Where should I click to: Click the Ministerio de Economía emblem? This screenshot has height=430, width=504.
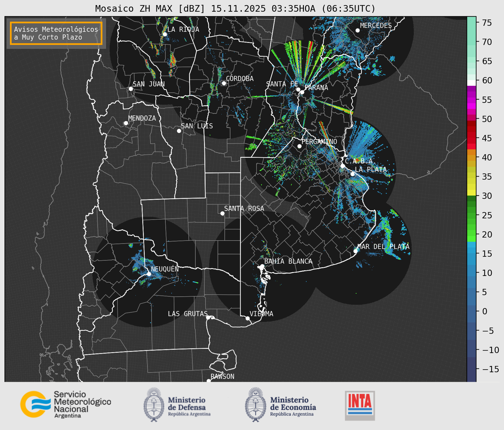[256, 405]
